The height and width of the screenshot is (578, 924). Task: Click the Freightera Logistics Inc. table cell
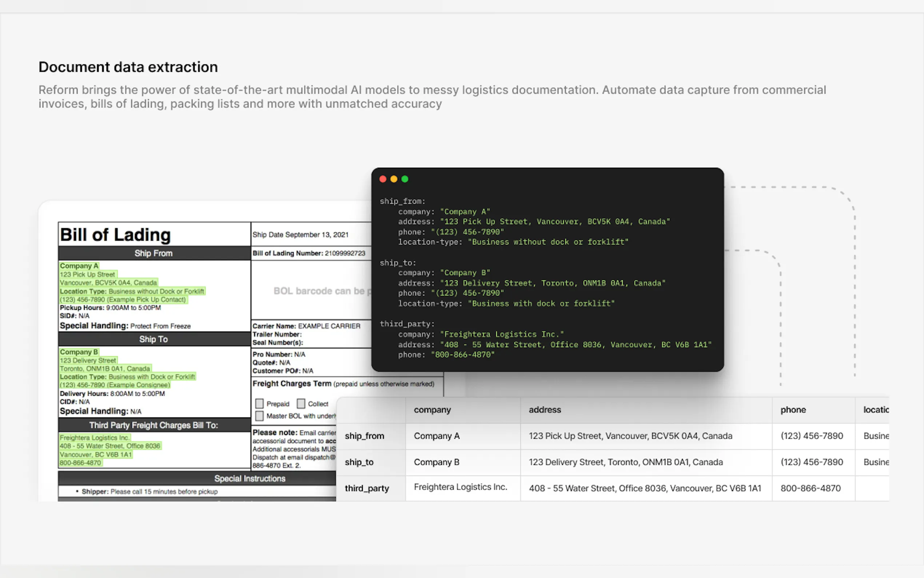click(460, 487)
